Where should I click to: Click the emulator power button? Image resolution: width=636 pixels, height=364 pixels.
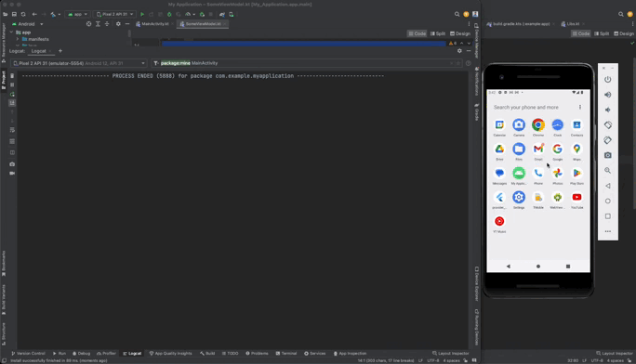pos(607,79)
